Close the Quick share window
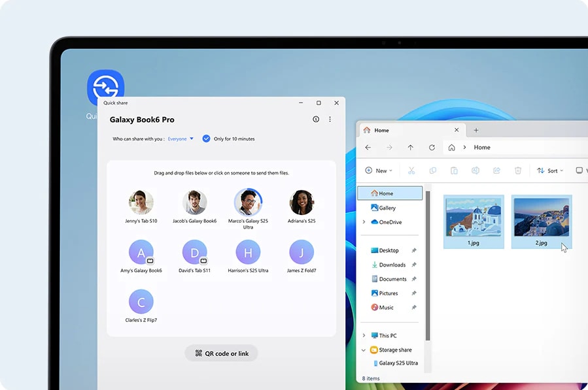The image size is (588, 390). [336, 103]
